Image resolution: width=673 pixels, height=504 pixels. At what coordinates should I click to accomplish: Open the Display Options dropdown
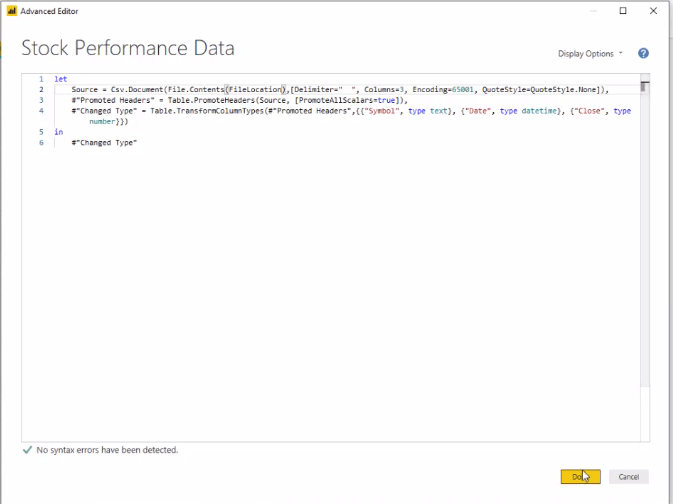tap(590, 54)
